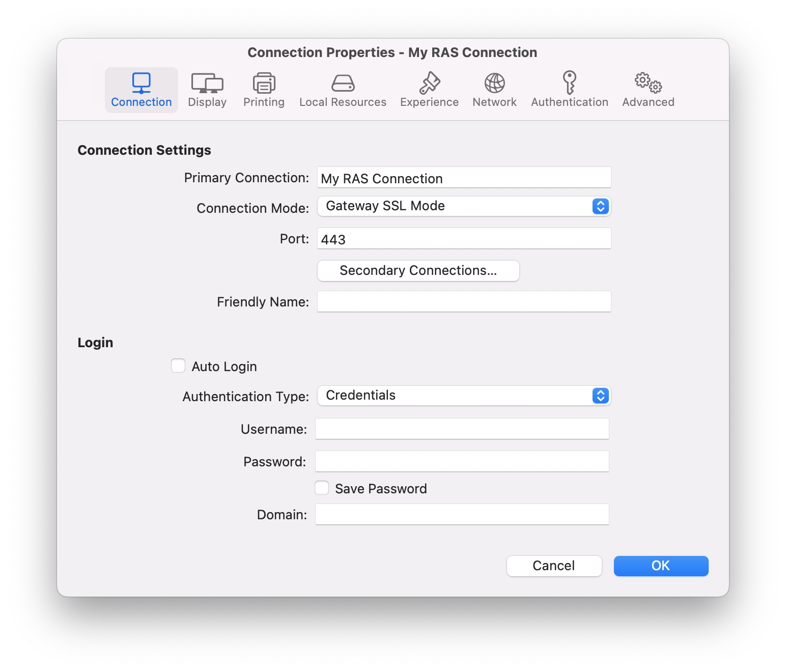Open the Printing printer icon
Screen dimensions: 786x672
(x=264, y=83)
